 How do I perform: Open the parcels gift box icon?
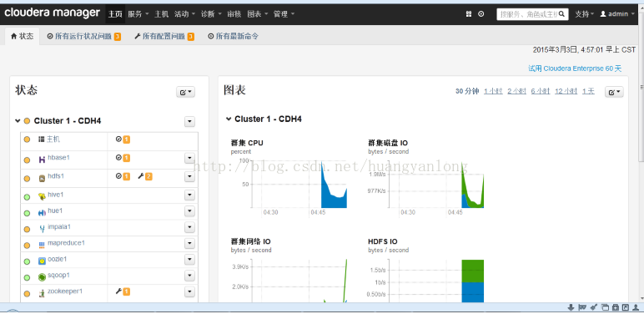point(469,14)
